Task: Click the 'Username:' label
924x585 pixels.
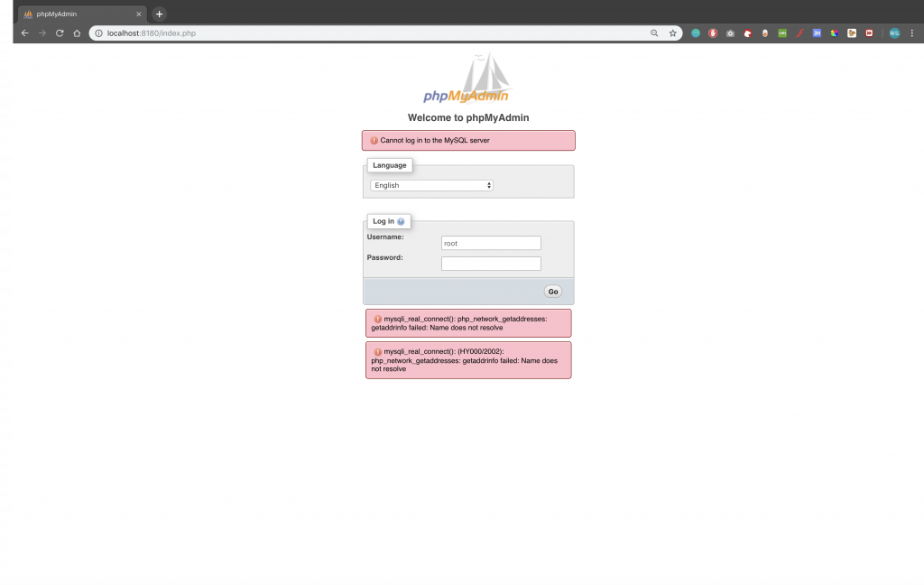Action: [x=385, y=237]
